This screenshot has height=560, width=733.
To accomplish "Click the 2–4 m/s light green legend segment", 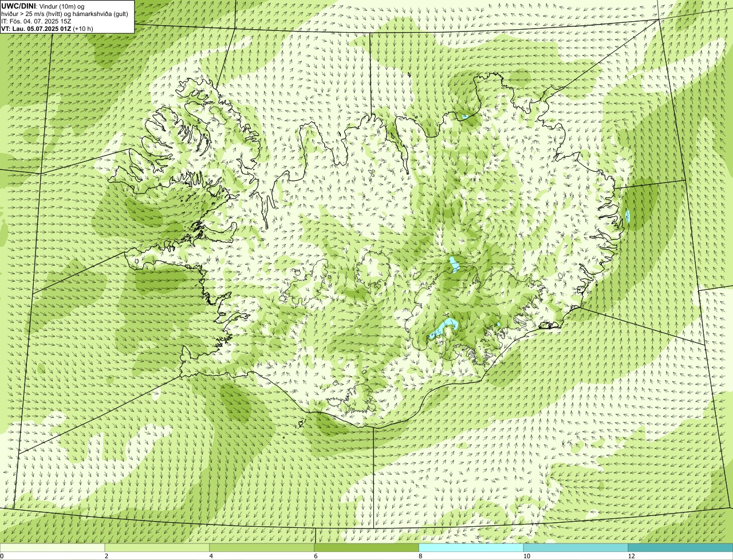I will 157,547.
